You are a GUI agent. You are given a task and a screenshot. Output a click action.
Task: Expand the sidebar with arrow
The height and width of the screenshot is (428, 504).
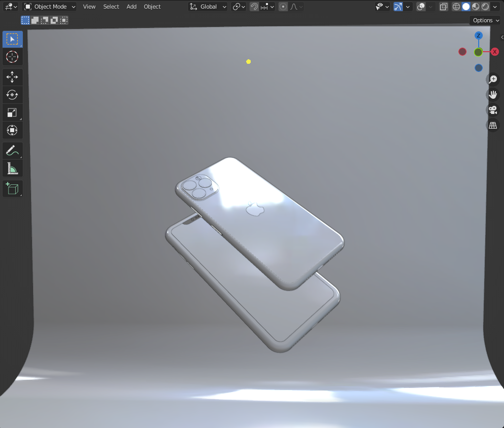(x=502, y=37)
